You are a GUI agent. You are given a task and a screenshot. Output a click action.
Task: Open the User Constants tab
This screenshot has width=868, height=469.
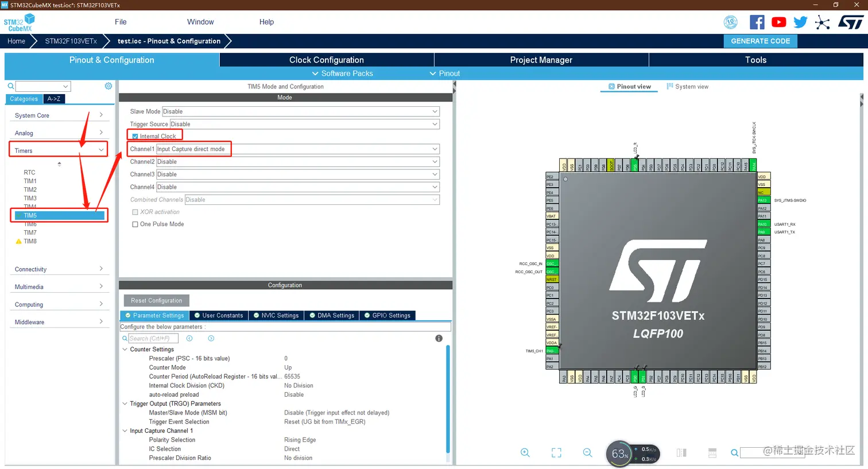click(x=219, y=315)
